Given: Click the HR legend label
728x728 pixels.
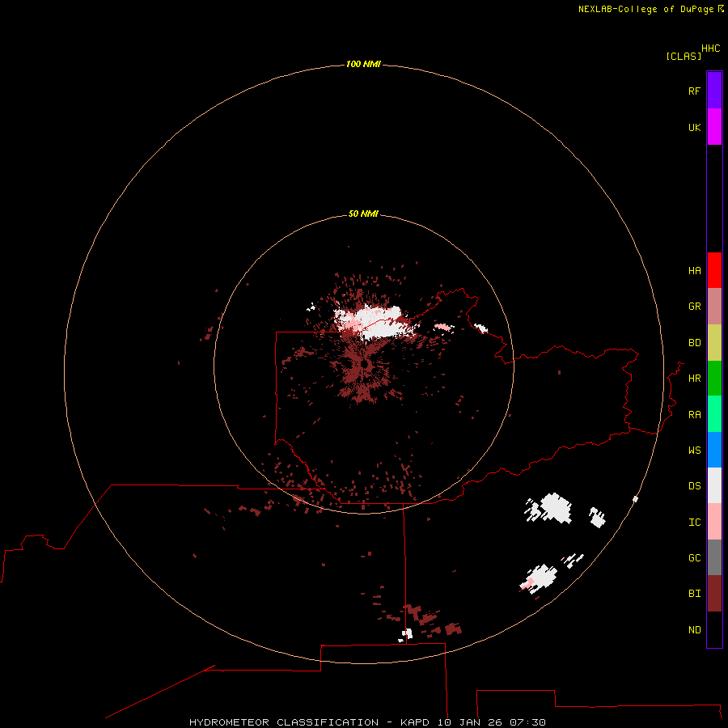Looking at the screenshot, I should (x=694, y=379).
